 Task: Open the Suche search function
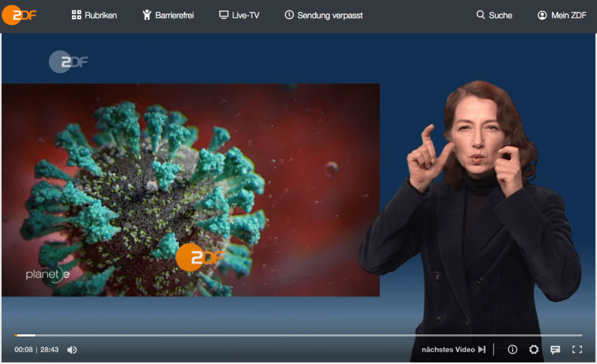(494, 15)
